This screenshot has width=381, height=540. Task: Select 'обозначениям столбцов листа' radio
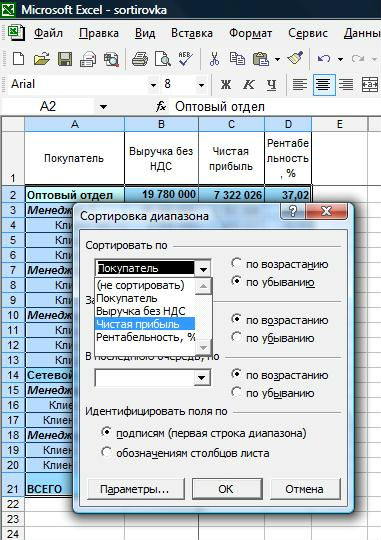click(x=107, y=452)
